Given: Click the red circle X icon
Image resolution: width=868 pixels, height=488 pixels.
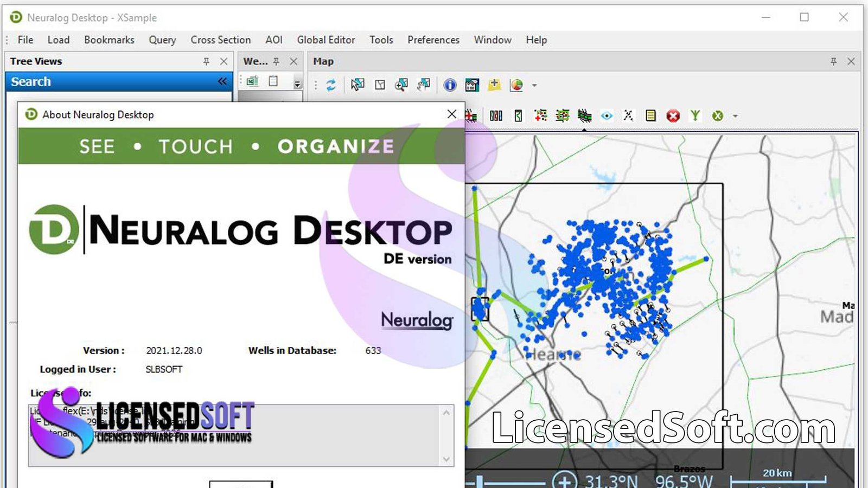Looking at the screenshot, I should [x=673, y=116].
